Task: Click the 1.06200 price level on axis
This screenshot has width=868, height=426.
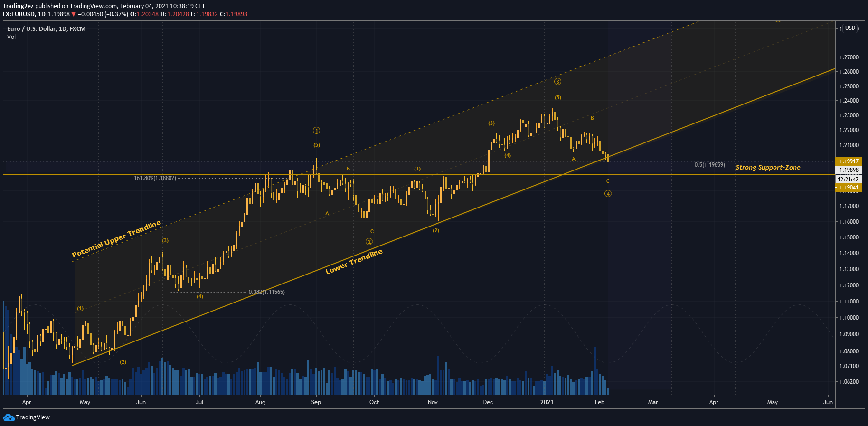Action: 849,382
